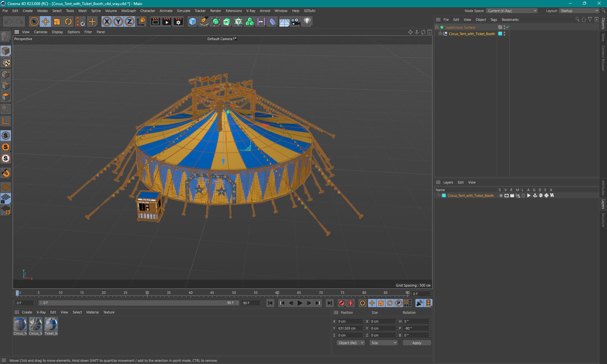Add a Floor environment object
The image size is (607, 364).
pos(284,21)
